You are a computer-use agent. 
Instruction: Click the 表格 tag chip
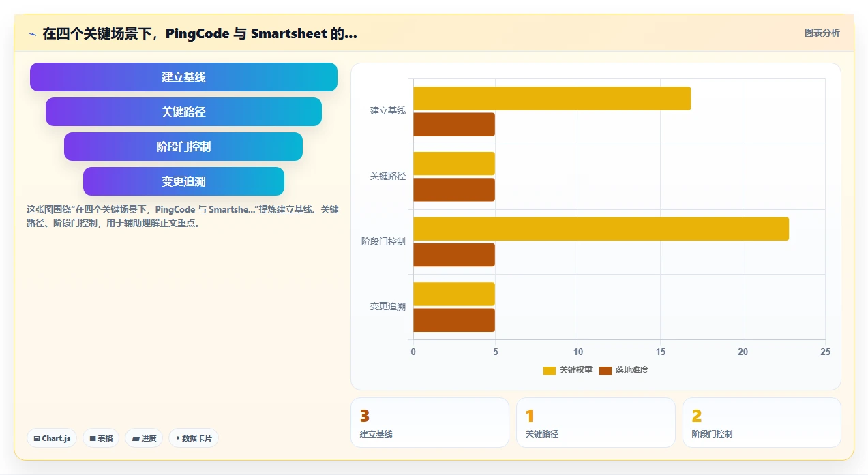pyautogui.click(x=101, y=438)
